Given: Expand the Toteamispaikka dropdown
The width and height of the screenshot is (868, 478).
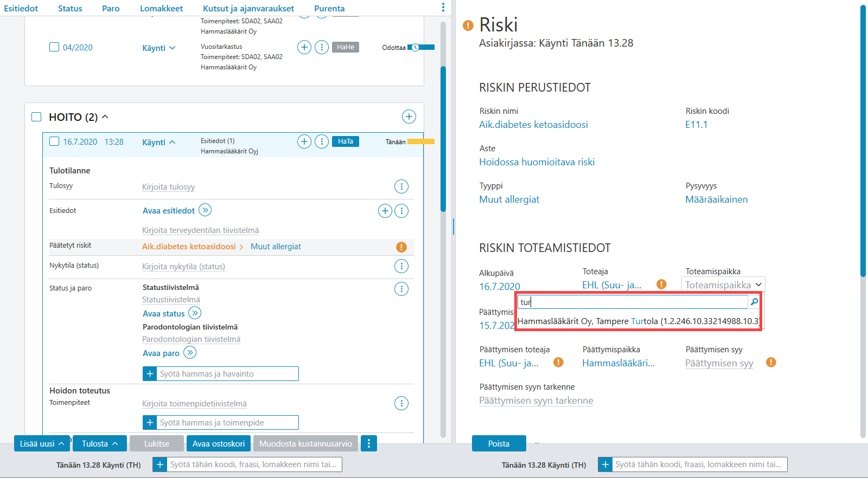Looking at the screenshot, I should click(x=723, y=285).
